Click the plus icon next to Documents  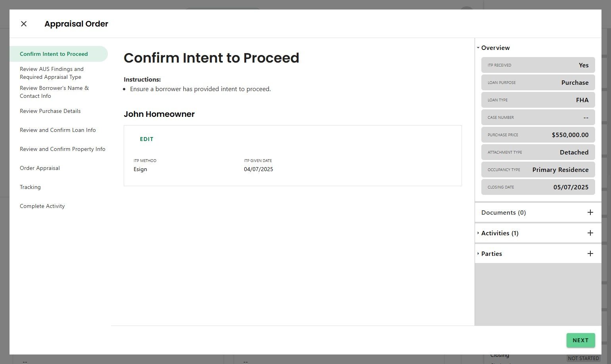click(x=590, y=212)
